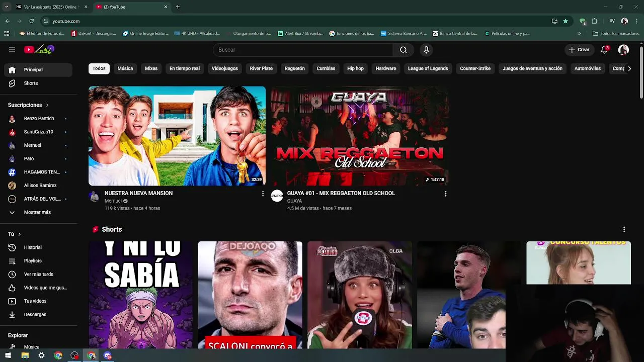Play the NUESTRA NUEVA MANSION thumbnail
The width and height of the screenshot is (644, 362).
point(177,136)
